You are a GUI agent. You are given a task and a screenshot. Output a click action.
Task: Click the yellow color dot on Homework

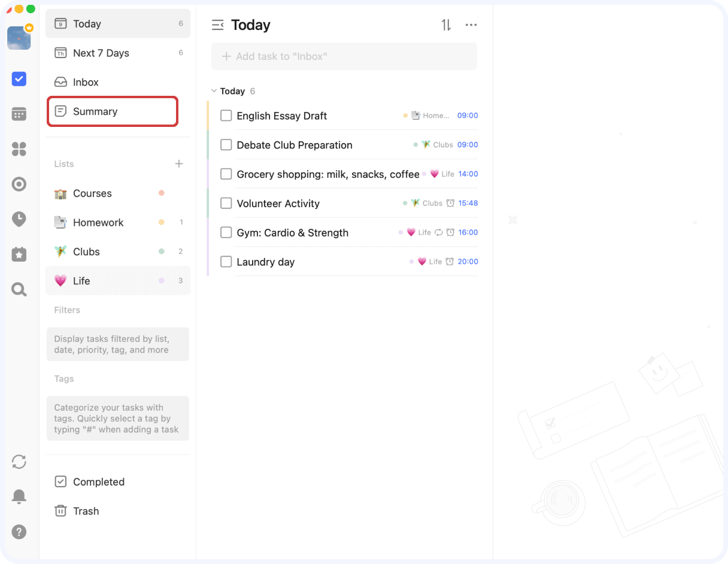tap(161, 223)
